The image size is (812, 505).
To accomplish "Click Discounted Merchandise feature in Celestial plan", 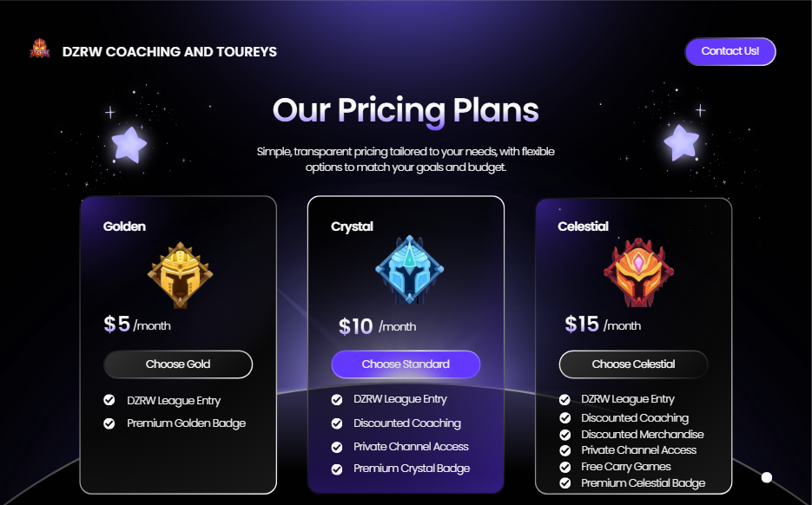I will tap(643, 435).
